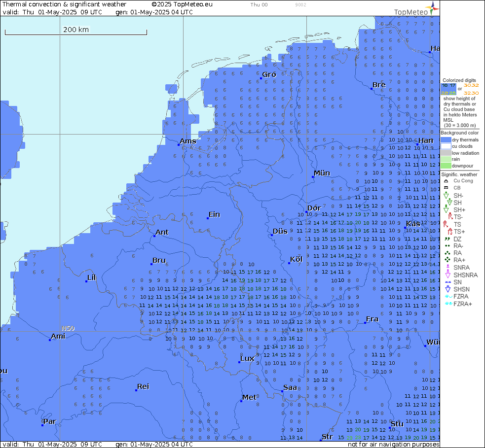Click the RA+ heavy rain symbol
The image size is (485, 448).
[448, 260]
